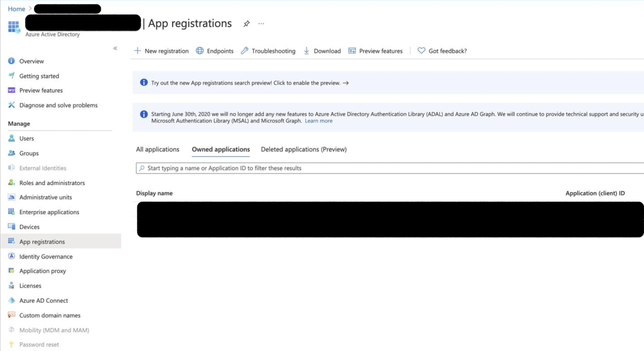Click the Download arrow icon
Viewport: 644px width, 351px height.
click(306, 51)
